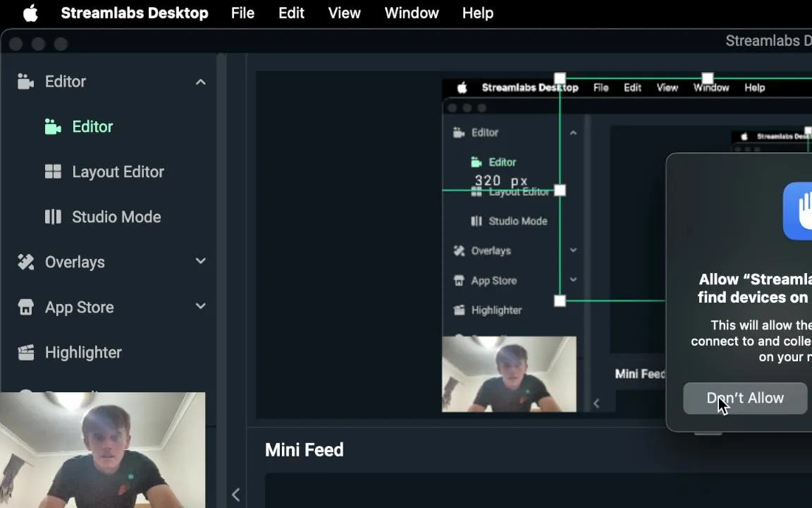Click the green Editor sub-item camera icon

(x=53, y=126)
